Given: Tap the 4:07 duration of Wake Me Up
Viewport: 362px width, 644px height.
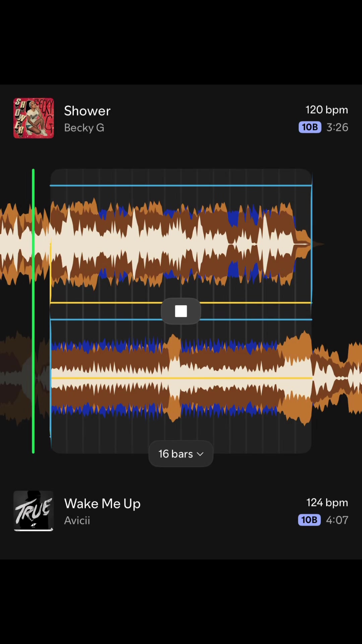Looking at the screenshot, I should click(x=337, y=520).
